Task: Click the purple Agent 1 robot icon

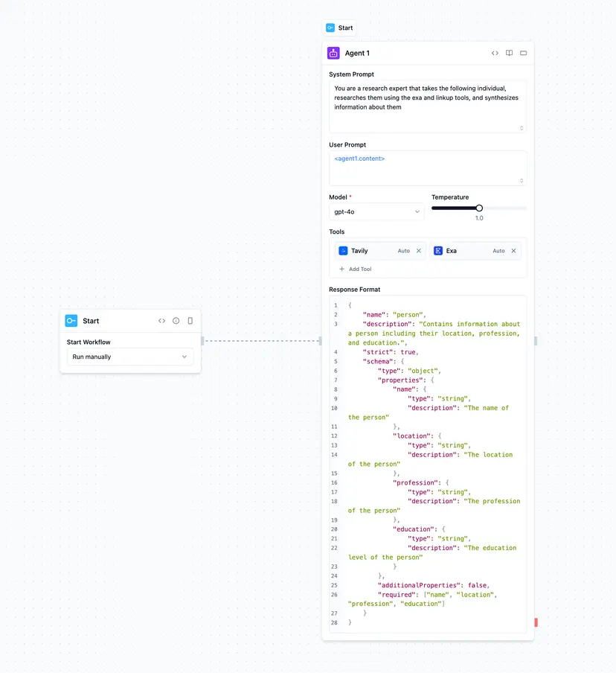Action: tap(333, 54)
